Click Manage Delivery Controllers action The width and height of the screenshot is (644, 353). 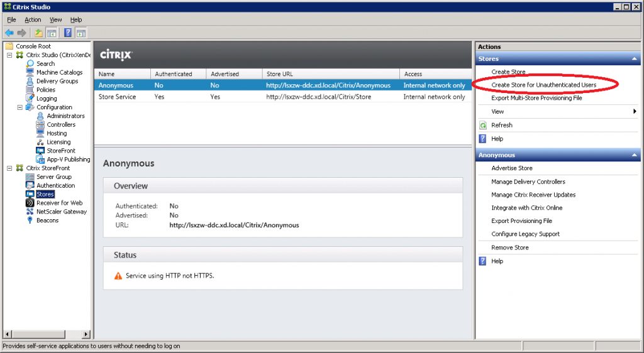528,182
